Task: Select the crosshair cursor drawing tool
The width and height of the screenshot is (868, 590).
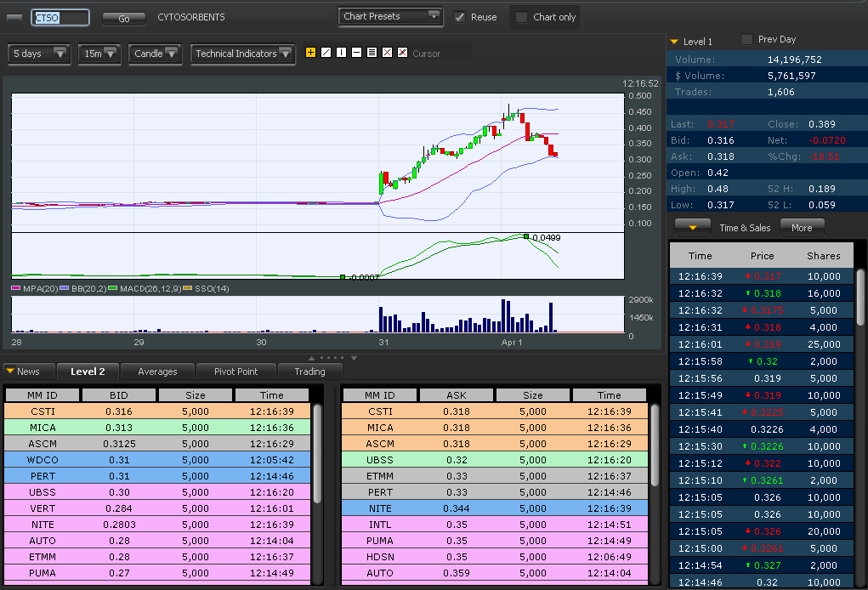Action: click(310, 53)
